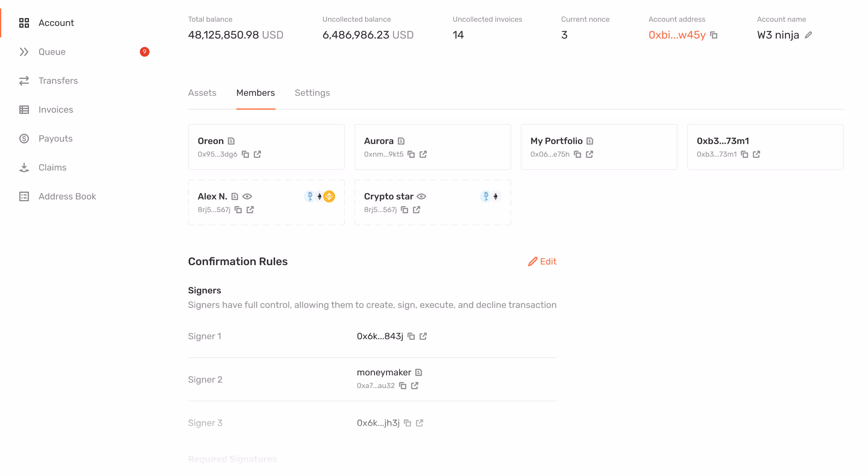Viewport: 868px width, 476px height.
Task: Click the account address link
Action: point(677,35)
